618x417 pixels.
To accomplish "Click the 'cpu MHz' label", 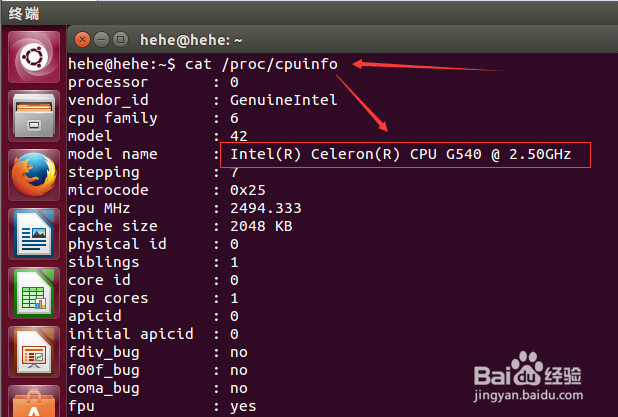I will [x=99, y=208].
